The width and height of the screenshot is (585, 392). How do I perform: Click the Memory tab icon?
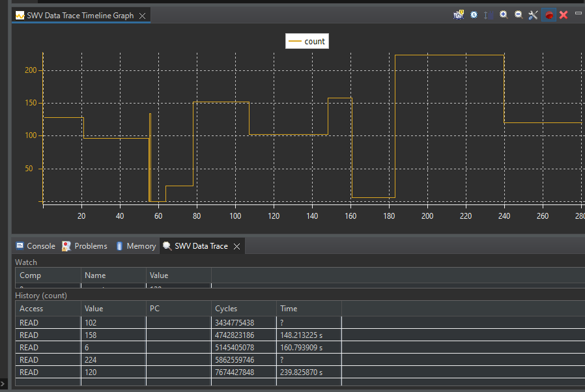(x=119, y=246)
